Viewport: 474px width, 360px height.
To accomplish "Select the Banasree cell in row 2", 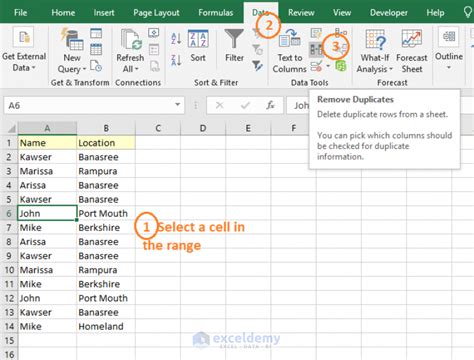I will (x=106, y=157).
